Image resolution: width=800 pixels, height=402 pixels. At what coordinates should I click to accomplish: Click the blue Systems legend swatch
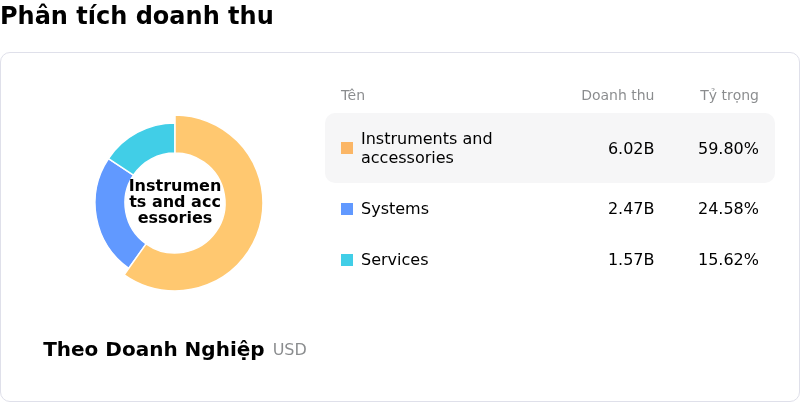(347, 209)
